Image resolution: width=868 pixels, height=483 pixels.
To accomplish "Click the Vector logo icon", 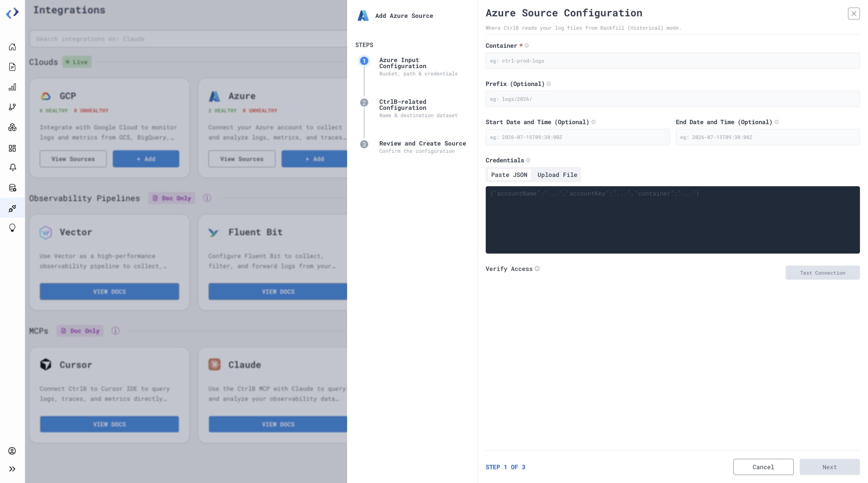I will [x=46, y=232].
